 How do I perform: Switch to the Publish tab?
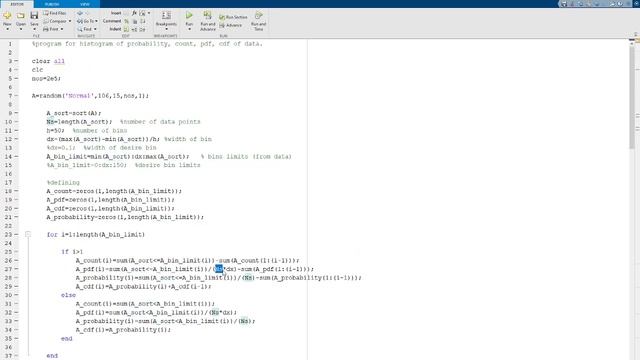pyautogui.click(x=52, y=4)
